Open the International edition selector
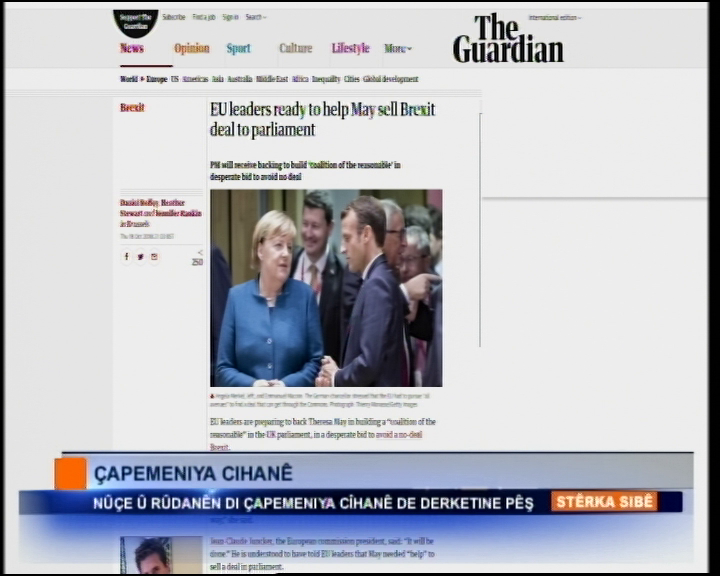 point(555,18)
